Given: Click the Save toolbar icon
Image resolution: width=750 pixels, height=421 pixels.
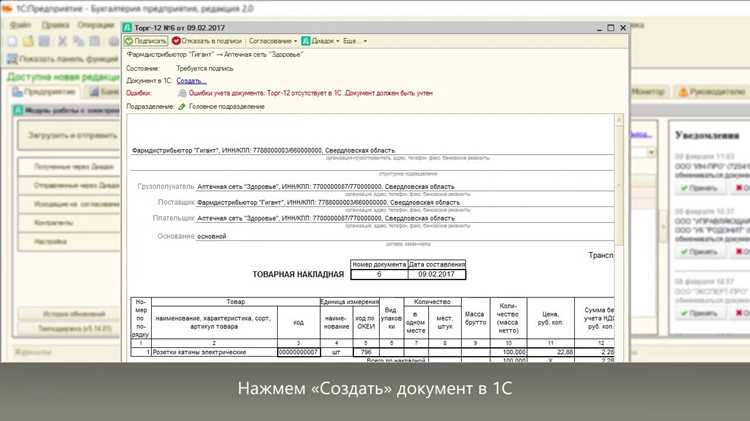Looking at the screenshot, I should (44, 42).
